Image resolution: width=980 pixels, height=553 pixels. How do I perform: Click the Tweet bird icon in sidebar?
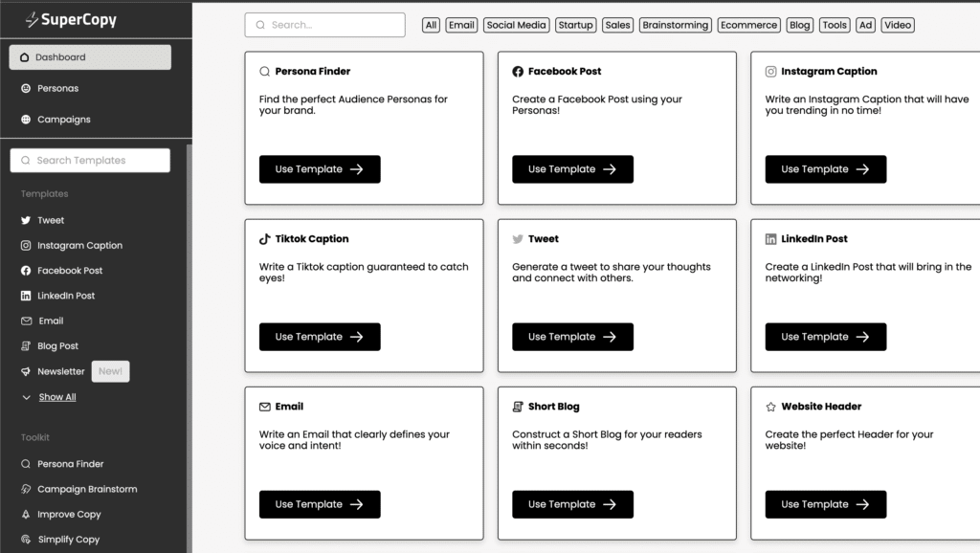[x=26, y=220]
